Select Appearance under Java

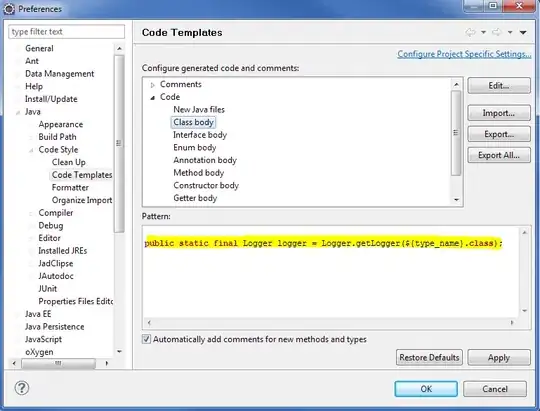coord(61,124)
